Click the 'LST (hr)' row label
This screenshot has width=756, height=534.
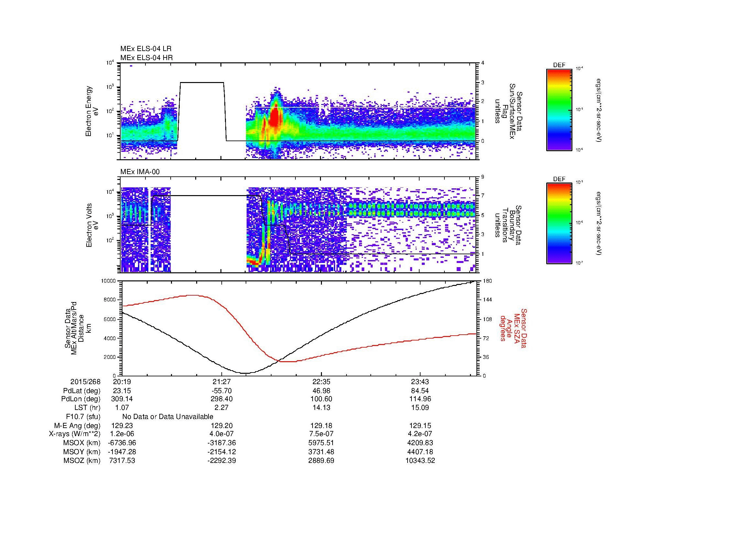pyautogui.click(x=87, y=408)
